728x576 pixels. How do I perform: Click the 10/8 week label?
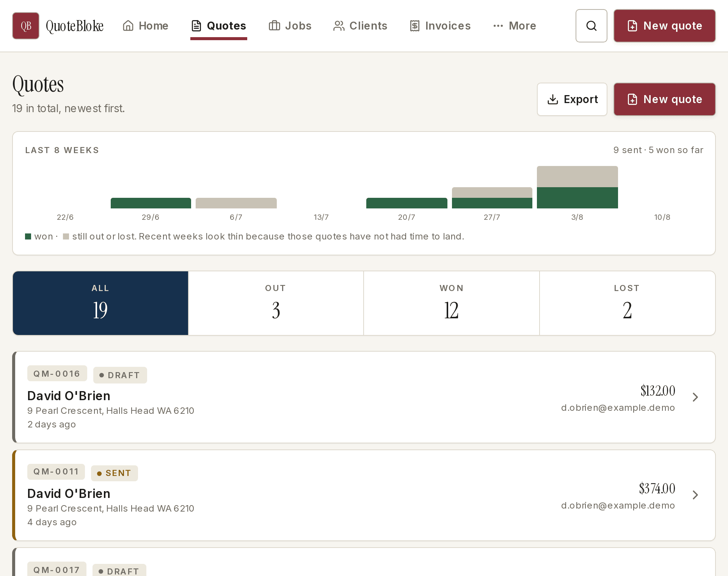tap(662, 217)
